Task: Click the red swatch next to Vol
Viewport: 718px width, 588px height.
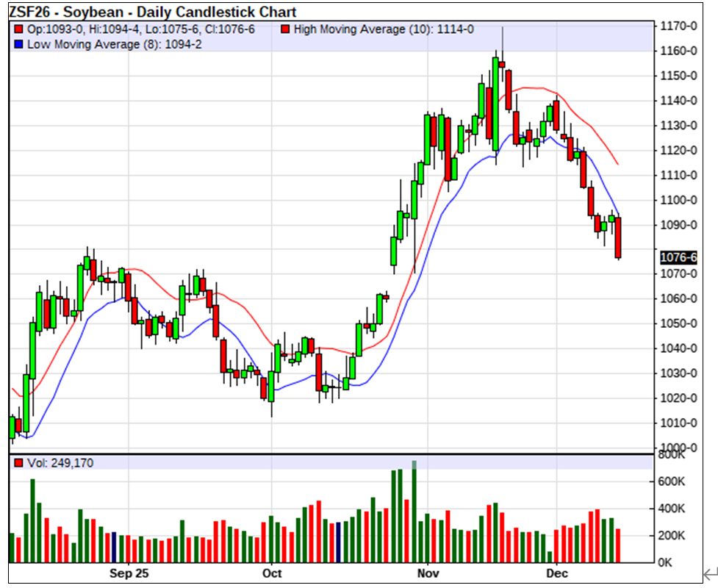Action: (x=18, y=463)
